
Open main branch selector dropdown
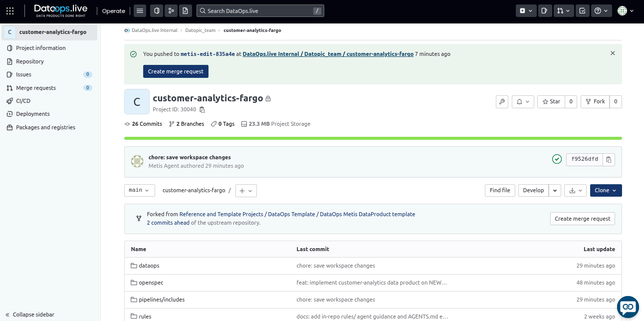(139, 190)
